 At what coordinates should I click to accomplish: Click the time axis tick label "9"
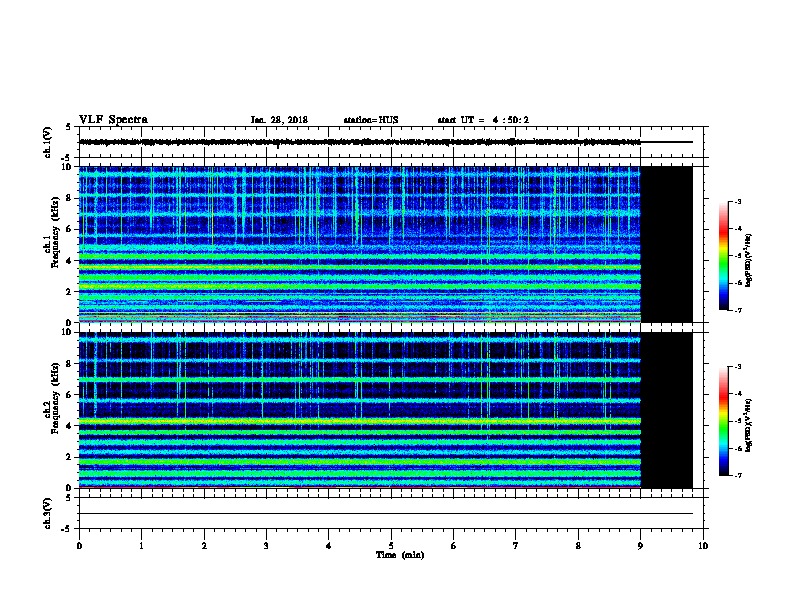pyautogui.click(x=640, y=546)
